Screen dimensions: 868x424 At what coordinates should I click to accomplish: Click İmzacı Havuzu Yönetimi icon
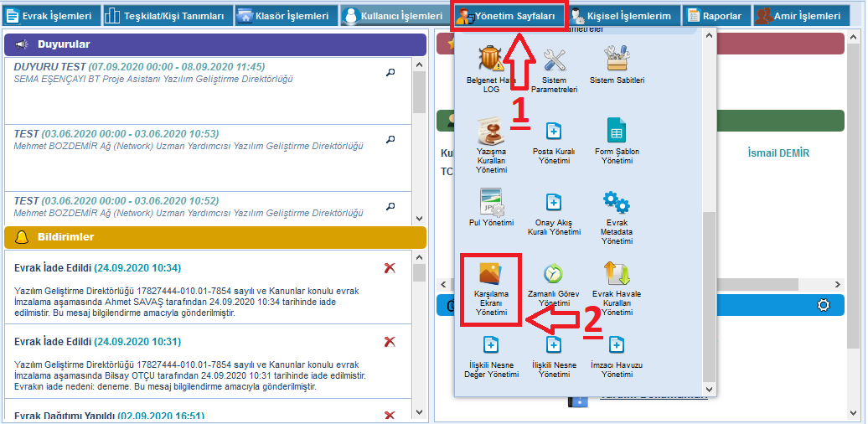point(617,344)
